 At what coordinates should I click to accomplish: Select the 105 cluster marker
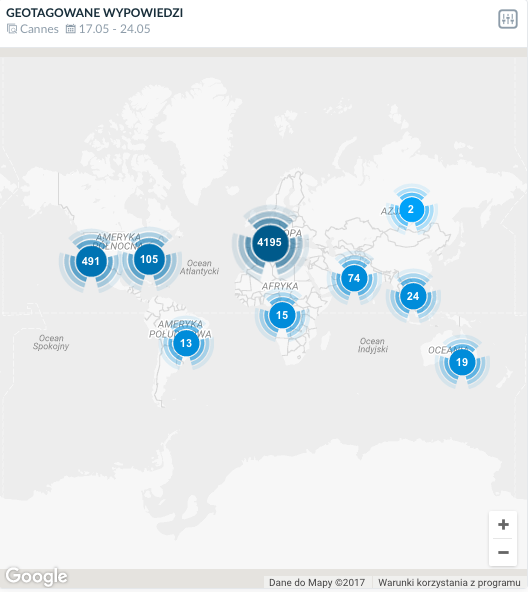point(149,259)
